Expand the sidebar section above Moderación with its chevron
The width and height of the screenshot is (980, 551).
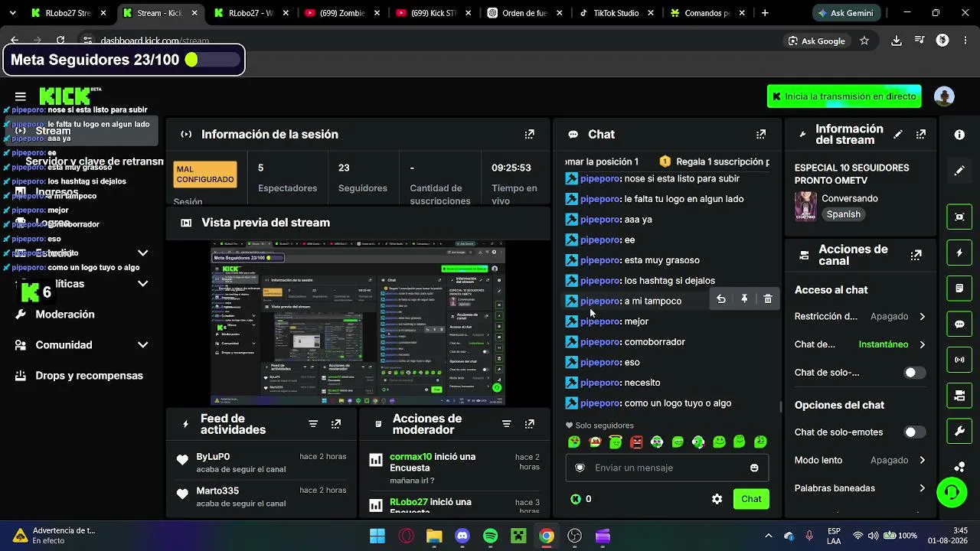point(142,284)
